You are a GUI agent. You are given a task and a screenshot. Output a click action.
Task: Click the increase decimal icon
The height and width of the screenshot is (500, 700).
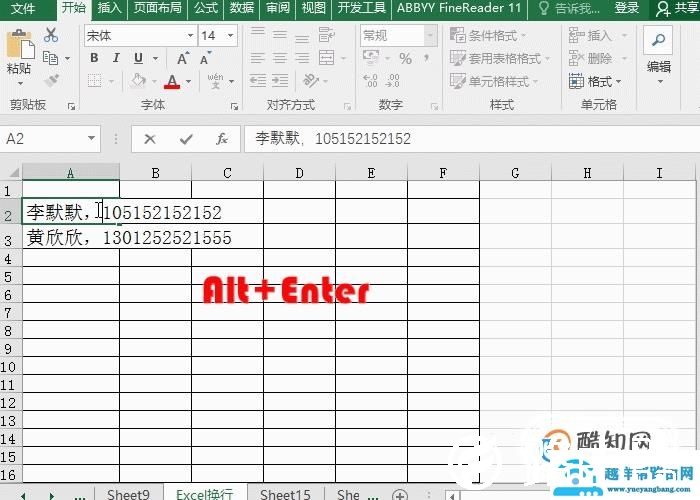click(x=370, y=81)
